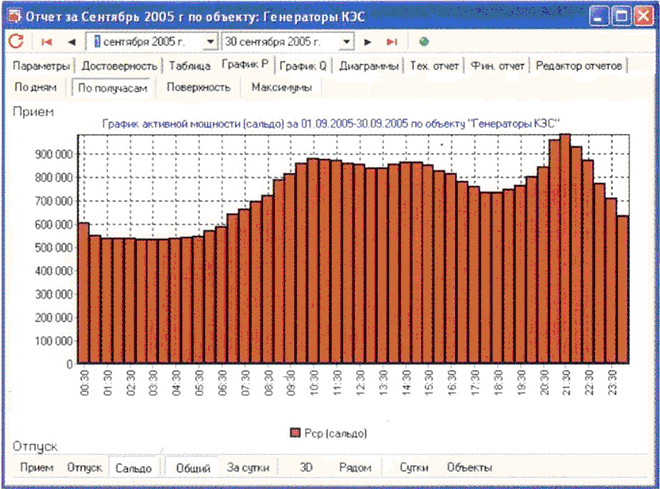The width and height of the screenshot is (660, 489).
Task: Select the Редактор отчетов tab
Action: click(580, 66)
